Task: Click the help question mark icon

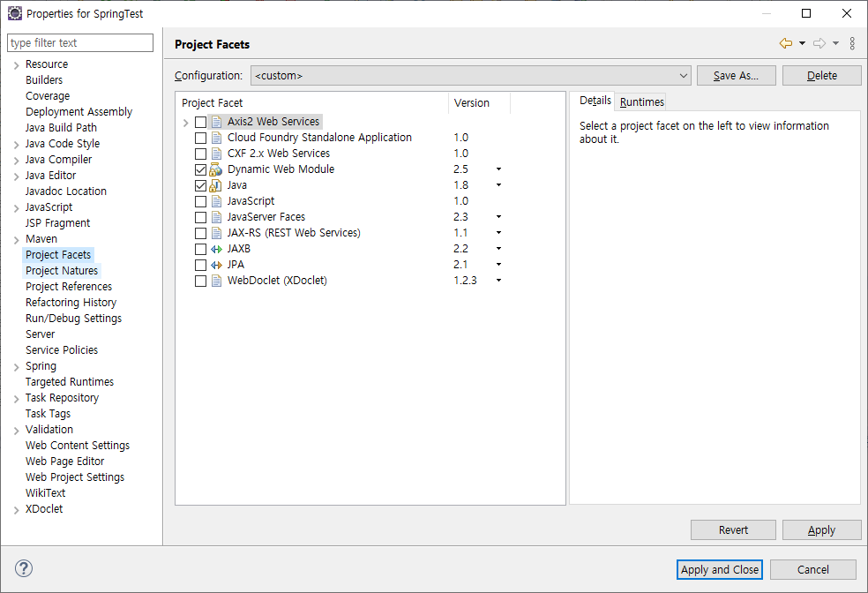Action: [24, 568]
